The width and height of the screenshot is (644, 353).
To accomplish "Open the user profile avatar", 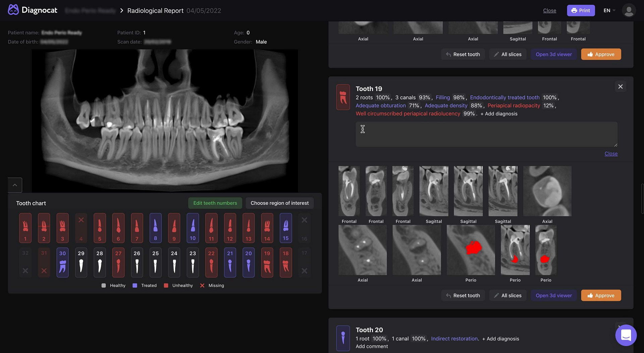I will click(x=629, y=10).
